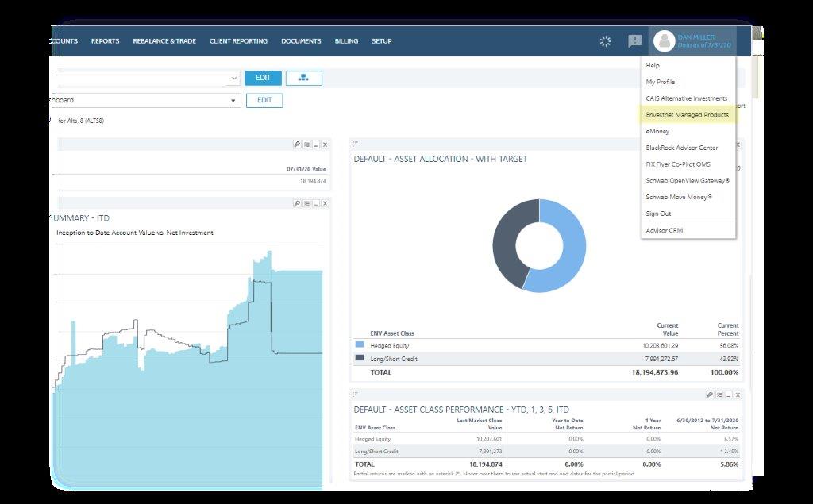The height and width of the screenshot is (504, 813).
Task: Minimize the Asset Class Performance panel
Action: (729, 394)
